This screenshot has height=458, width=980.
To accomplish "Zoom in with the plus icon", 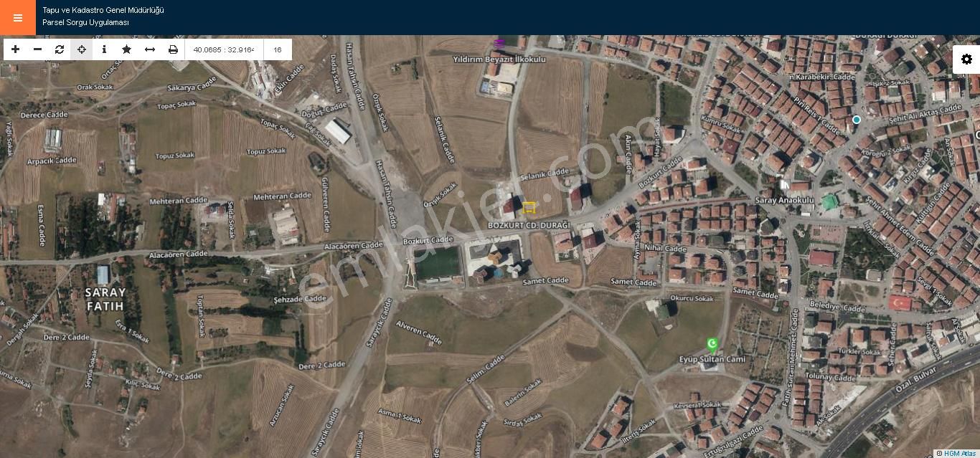I will (15, 49).
